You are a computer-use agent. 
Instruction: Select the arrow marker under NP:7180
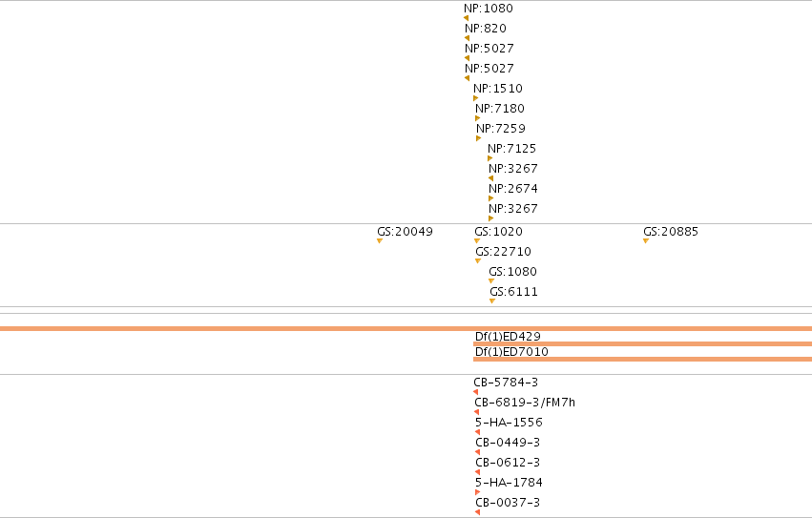[477, 118]
